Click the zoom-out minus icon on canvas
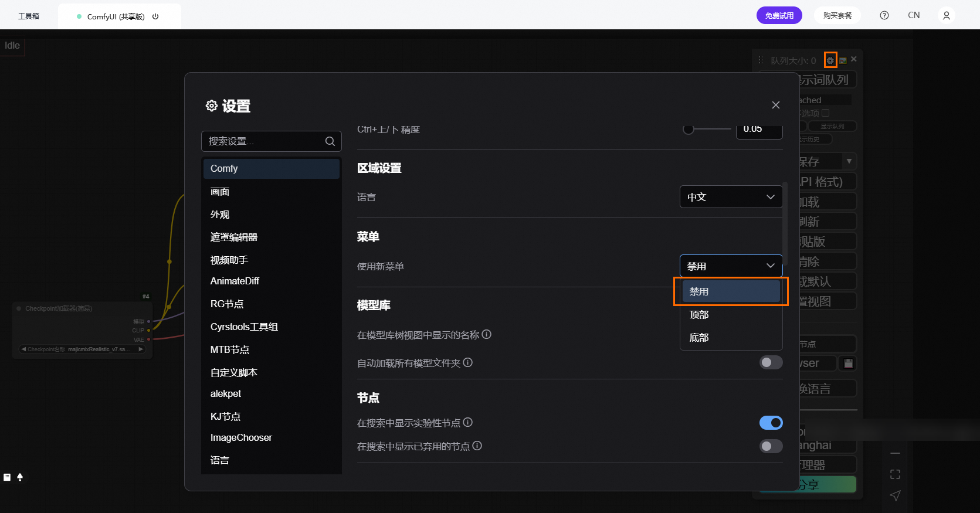Screen dimensions: 980x513 [895, 453]
